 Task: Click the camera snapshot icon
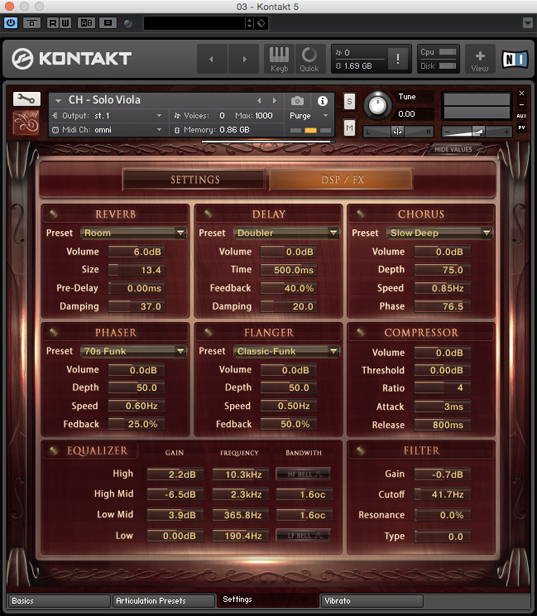297,101
